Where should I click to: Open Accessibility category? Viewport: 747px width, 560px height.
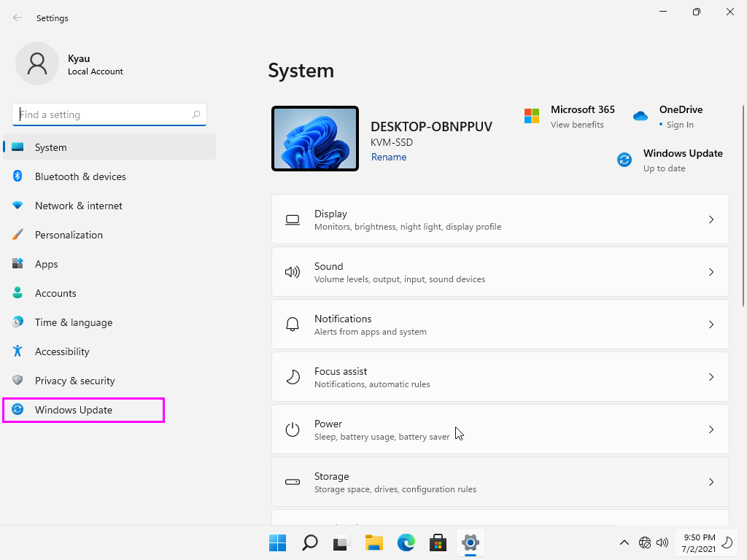109,351
